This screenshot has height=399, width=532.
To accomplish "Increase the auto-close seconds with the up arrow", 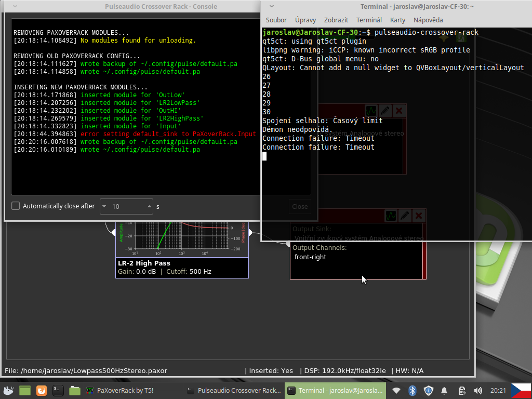I will pyautogui.click(x=149, y=206).
